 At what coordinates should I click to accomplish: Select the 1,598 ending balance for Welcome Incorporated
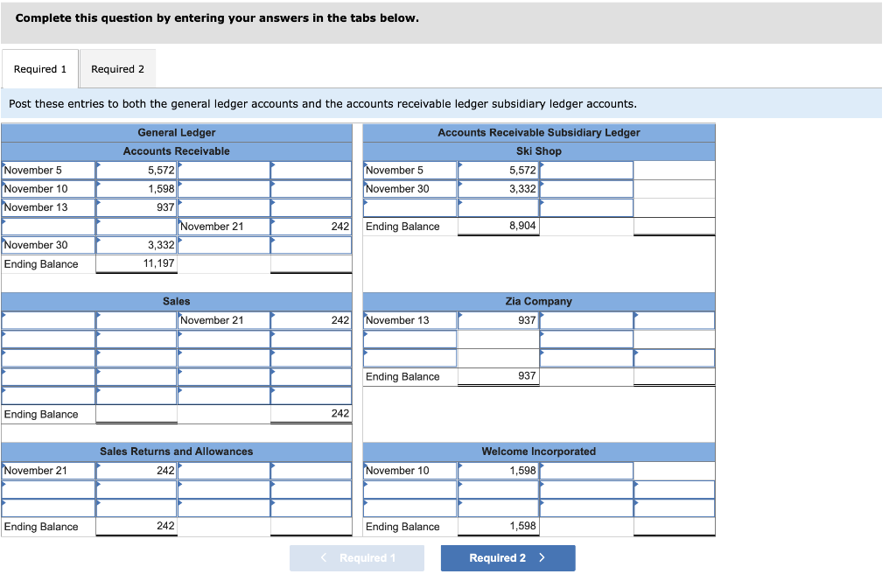point(498,526)
